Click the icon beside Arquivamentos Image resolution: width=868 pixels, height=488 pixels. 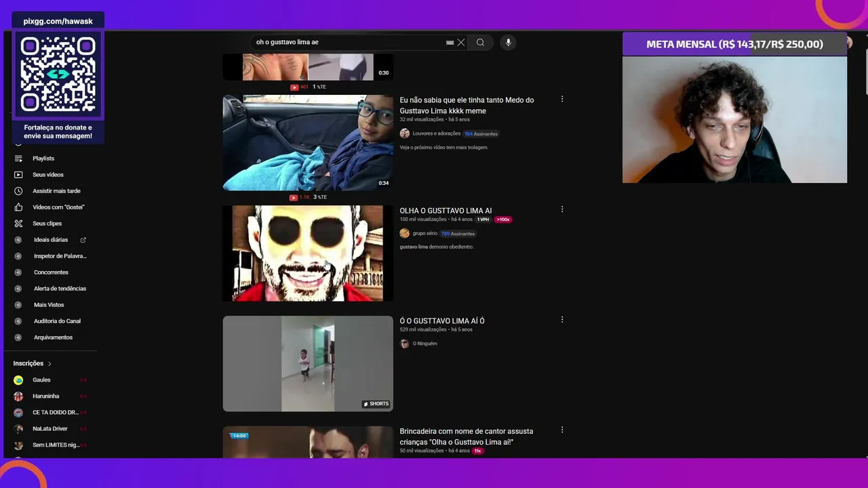[18, 338]
